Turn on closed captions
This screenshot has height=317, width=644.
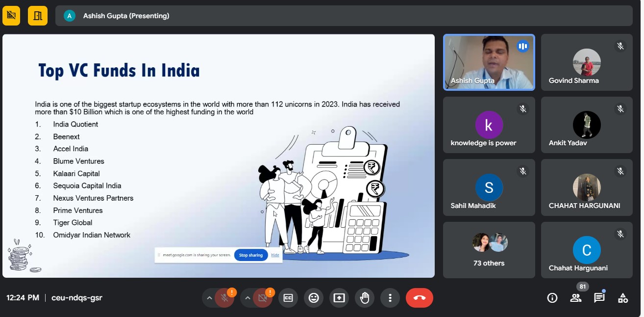pyautogui.click(x=288, y=298)
